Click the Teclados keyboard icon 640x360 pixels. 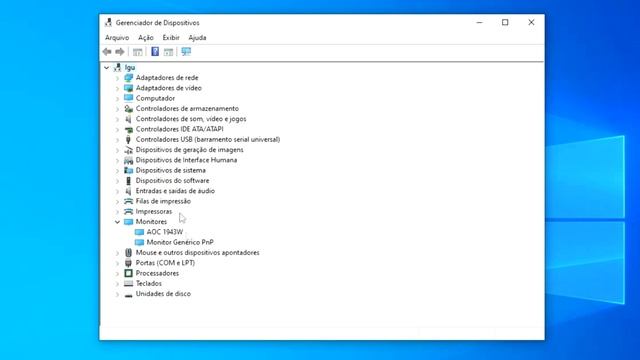[129, 283]
